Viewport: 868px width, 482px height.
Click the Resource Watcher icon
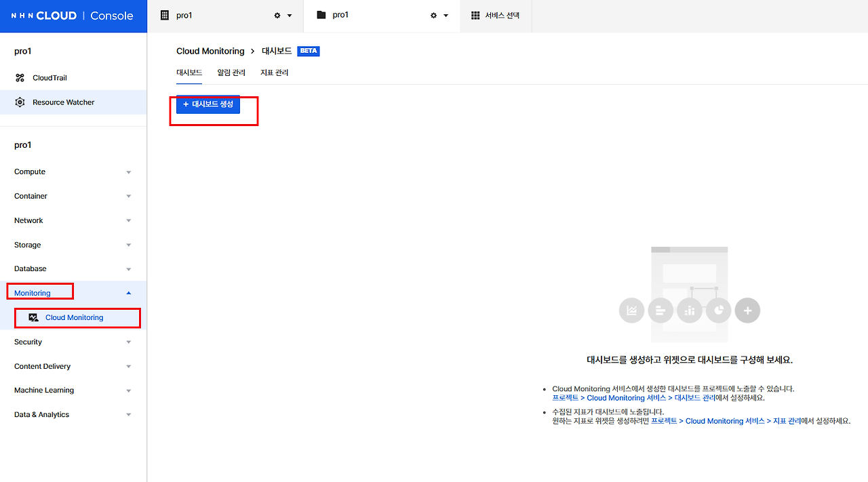tap(20, 102)
